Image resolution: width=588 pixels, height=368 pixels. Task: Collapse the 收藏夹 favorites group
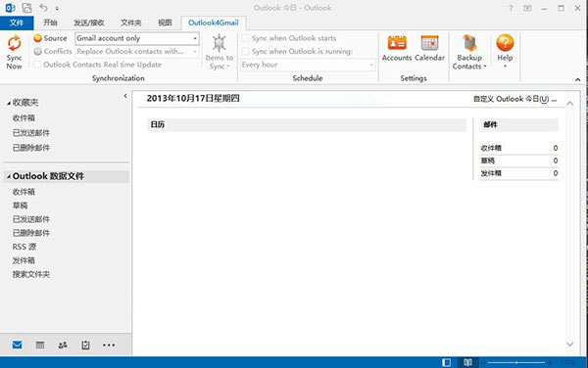tap(8, 103)
